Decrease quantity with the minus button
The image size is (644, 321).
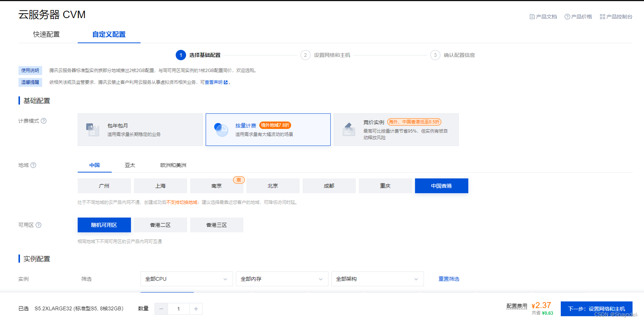(x=161, y=309)
